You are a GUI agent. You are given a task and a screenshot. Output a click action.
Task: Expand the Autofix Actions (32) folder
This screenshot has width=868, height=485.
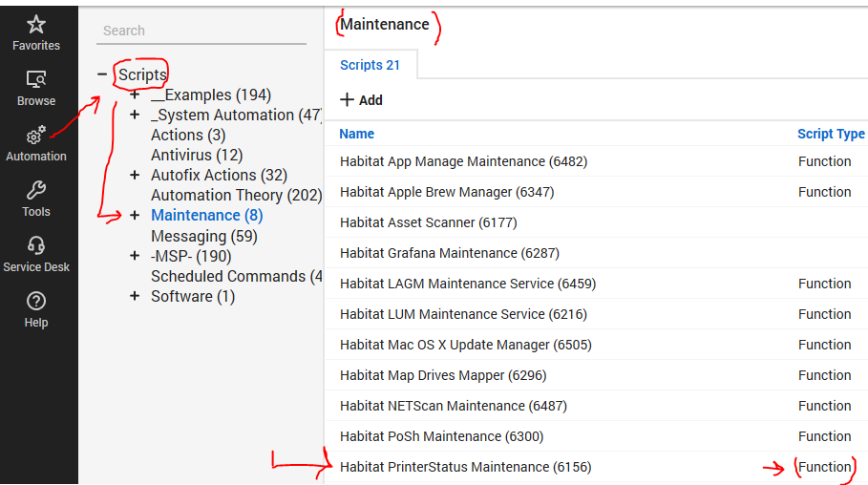click(135, 175)
